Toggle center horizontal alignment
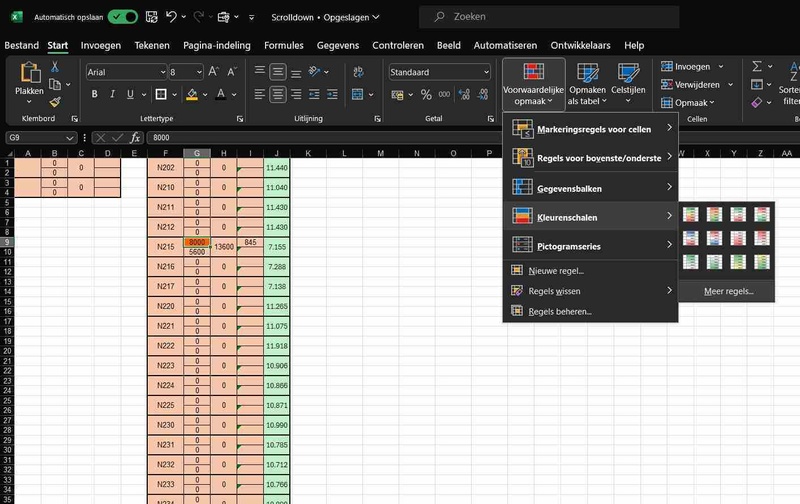Image resolution: width=800 pixels, height=504 pixels. point(278,94)
